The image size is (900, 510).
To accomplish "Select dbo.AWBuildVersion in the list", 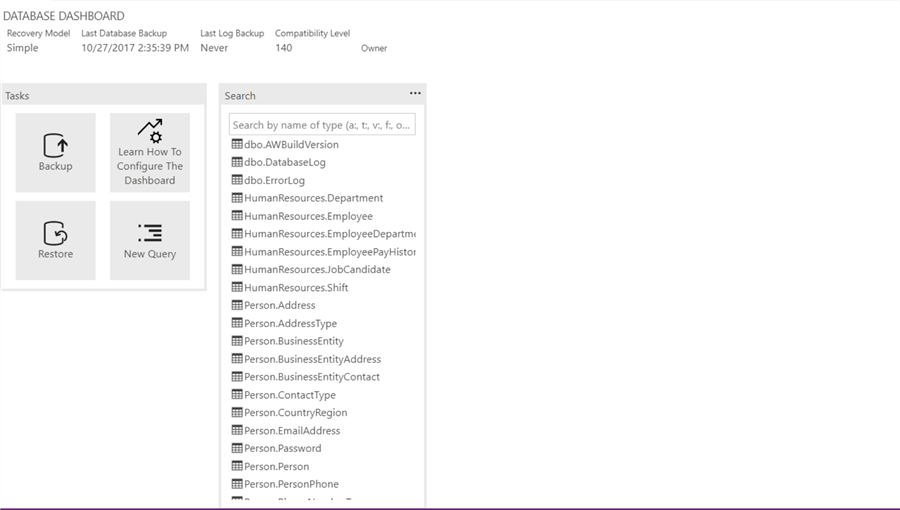I will [292, 145].
